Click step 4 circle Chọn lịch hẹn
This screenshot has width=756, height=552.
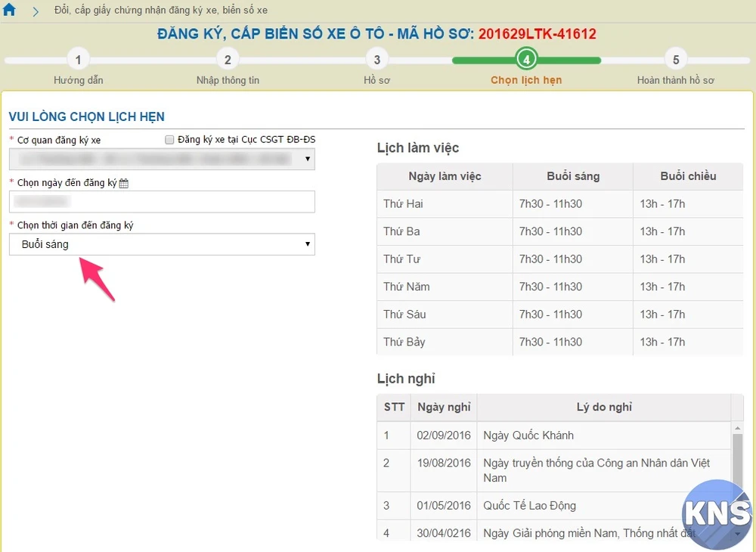click(x=526, y=60)
